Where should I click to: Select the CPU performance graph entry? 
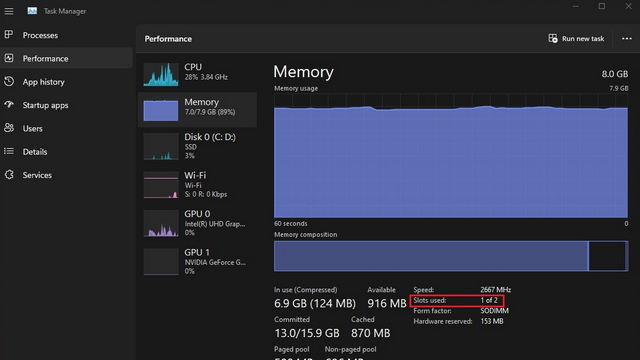[x=198, y=73]
